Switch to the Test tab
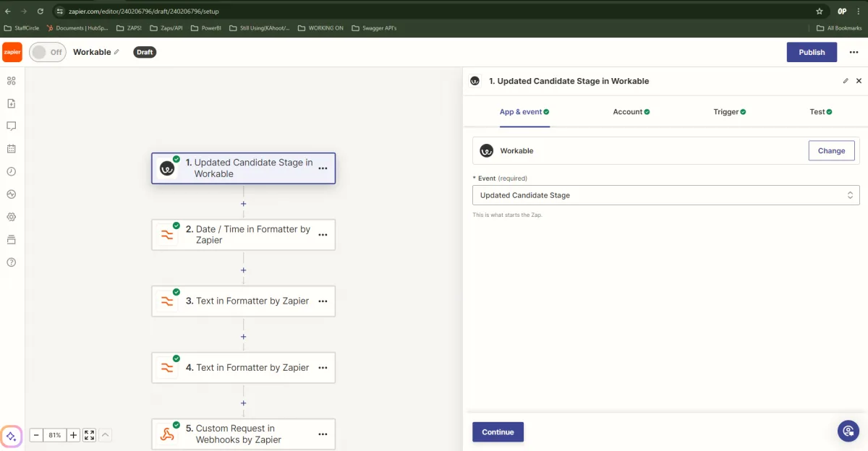This screenshot has width=868, height=451. pyautogui.click(x=821, y=112)
